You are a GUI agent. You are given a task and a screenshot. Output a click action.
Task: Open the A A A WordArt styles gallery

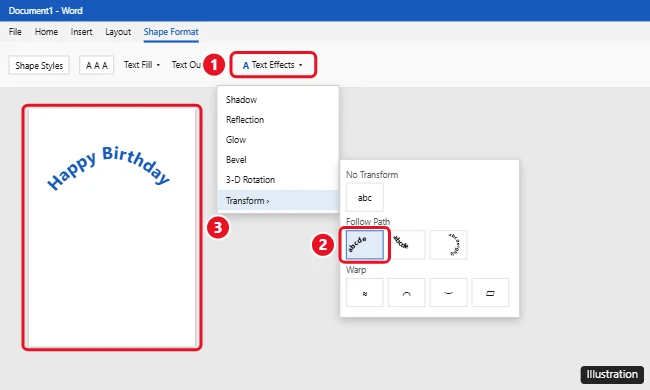pos(97,65)
